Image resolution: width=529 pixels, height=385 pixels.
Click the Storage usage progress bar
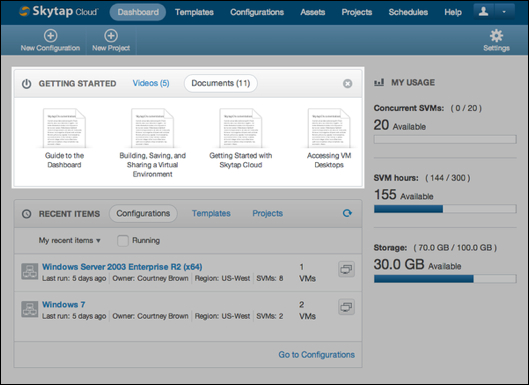pos(445,279)
